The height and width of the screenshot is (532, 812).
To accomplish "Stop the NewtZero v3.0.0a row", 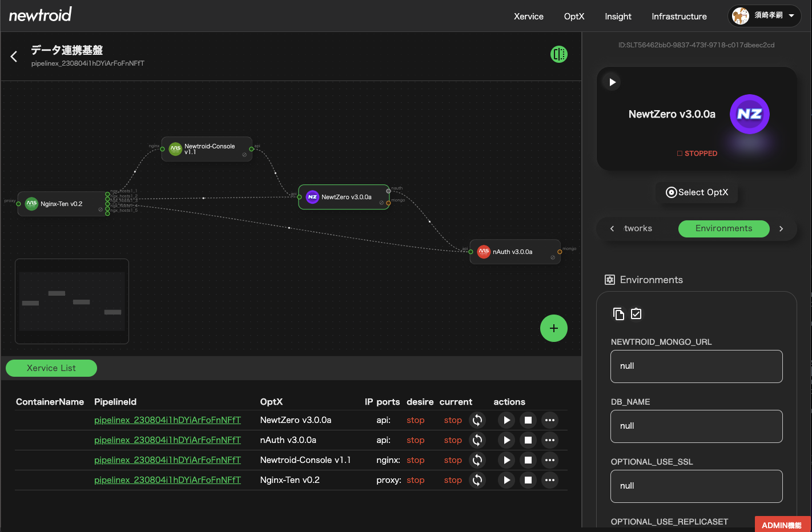I will click(528, 420).
